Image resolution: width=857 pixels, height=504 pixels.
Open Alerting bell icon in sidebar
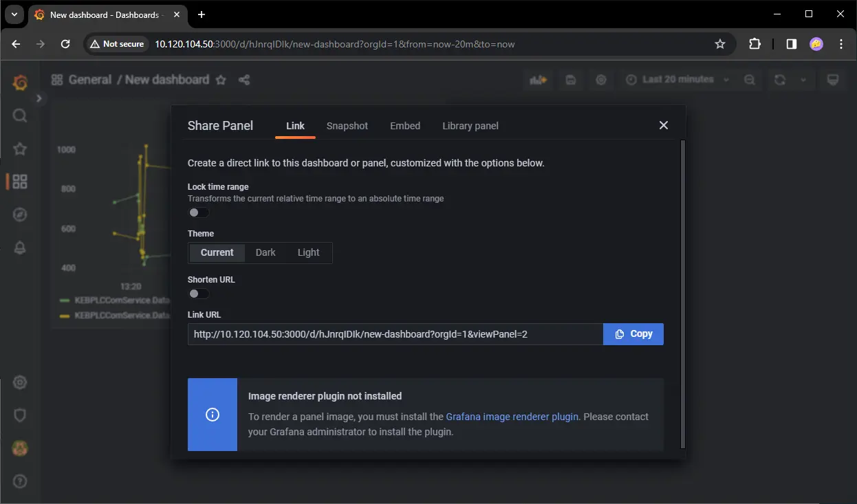point(20,248)
